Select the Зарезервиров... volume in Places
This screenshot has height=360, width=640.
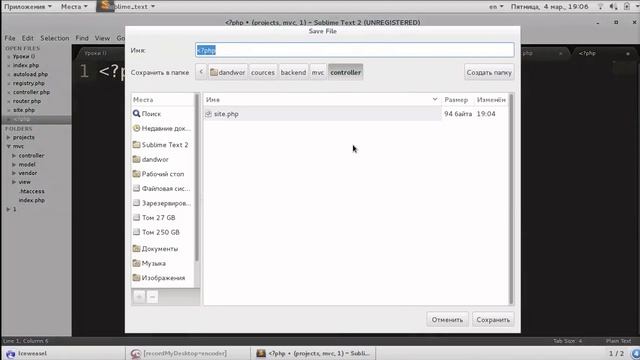coord(162,203)
